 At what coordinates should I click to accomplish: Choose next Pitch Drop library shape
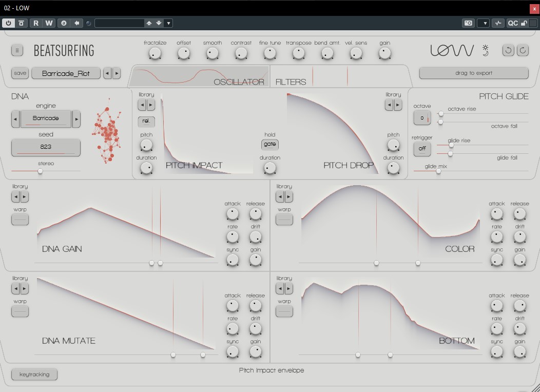tap(398, 105)
